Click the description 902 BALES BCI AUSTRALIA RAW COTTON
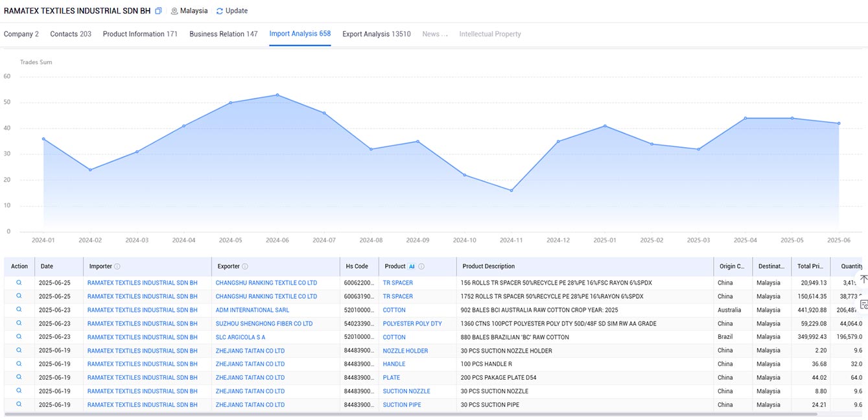 click(539, 310)
